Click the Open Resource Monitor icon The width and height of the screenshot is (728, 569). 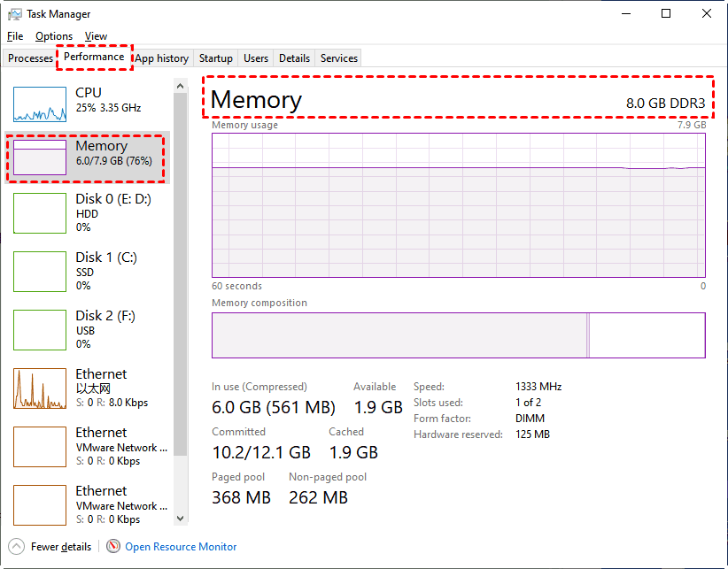coord(113,546)
